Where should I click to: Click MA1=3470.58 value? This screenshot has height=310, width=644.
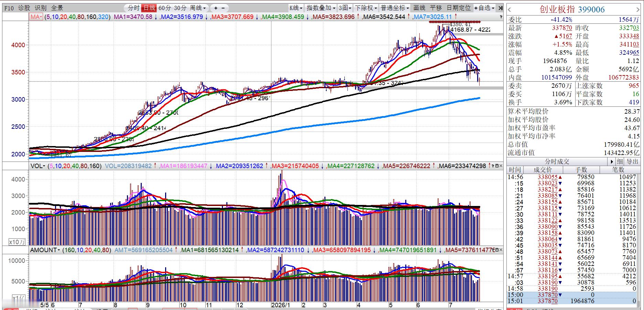tap(133, 17)
